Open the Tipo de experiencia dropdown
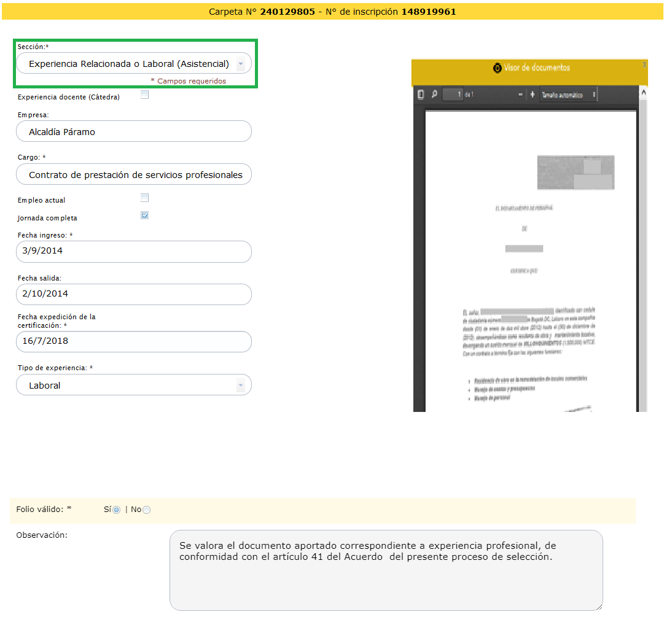672x617 pixels. pos(241,386)
